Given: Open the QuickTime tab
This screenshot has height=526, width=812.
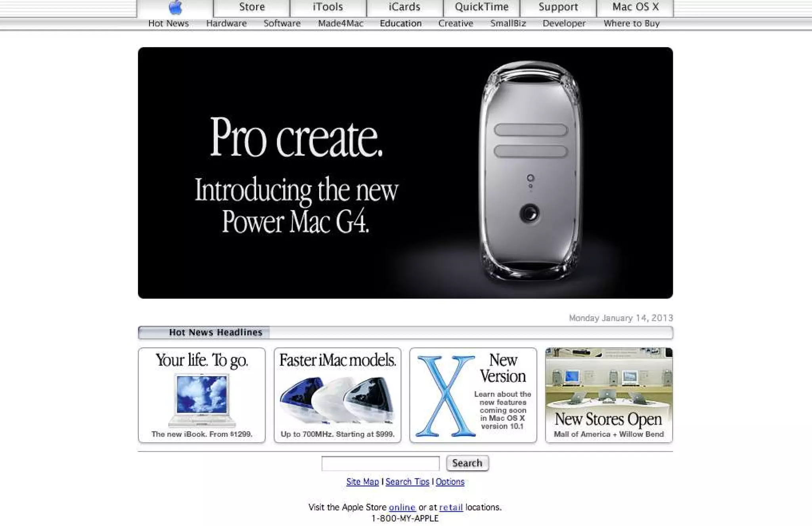Looking at the screenshot, I should 481,8.
